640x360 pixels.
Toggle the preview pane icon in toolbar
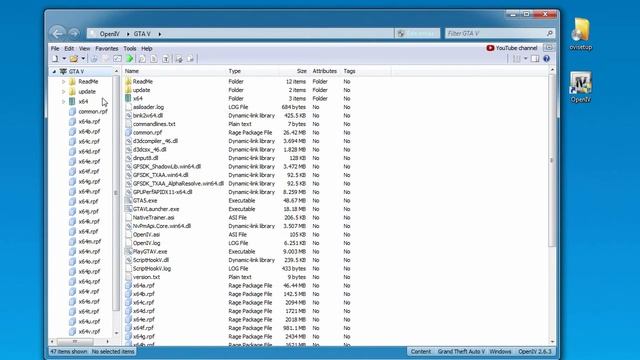[535, 59]
